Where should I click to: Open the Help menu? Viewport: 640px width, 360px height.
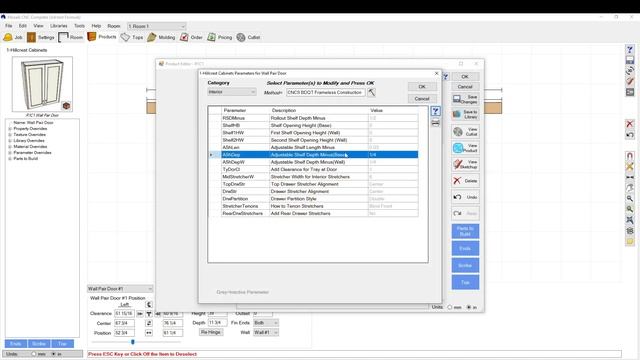96,26
